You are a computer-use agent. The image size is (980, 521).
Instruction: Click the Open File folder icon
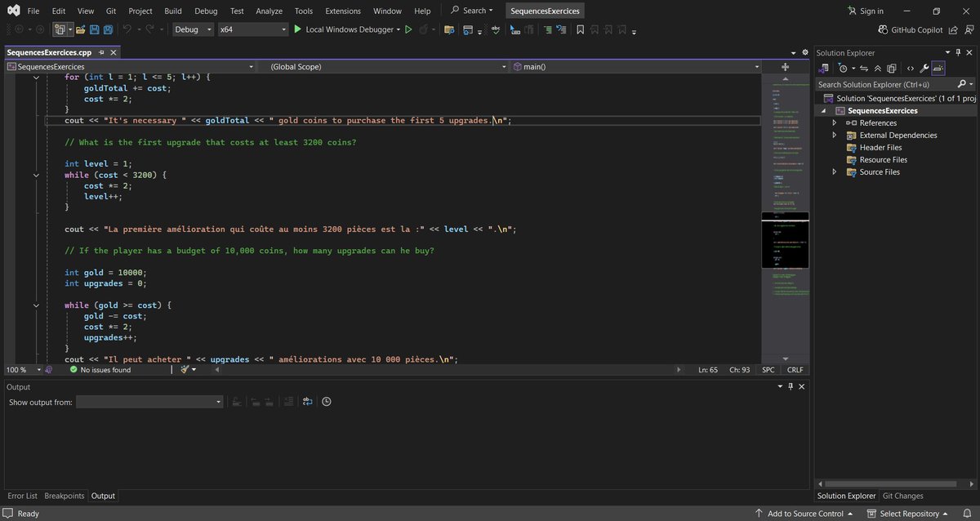tap(80, 29)
